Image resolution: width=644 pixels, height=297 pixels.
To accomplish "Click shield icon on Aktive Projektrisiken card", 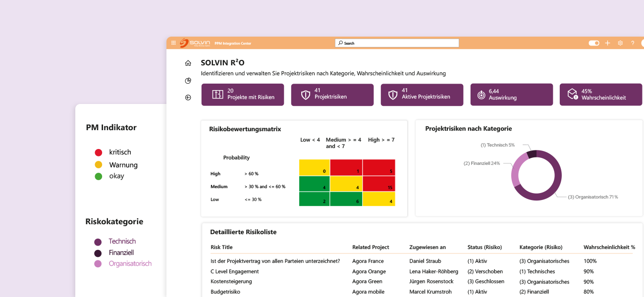I will [393, 95].
